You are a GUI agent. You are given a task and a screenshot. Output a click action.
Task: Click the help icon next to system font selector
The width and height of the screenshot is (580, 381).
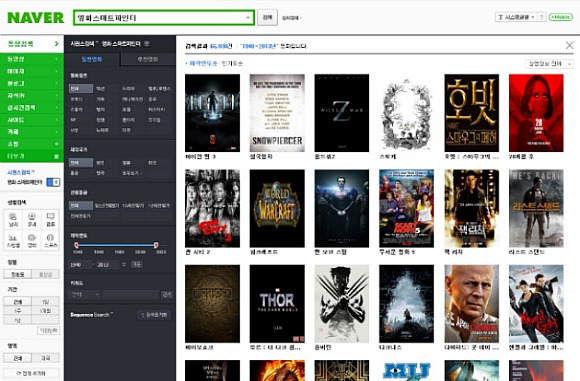coord(542,17)
